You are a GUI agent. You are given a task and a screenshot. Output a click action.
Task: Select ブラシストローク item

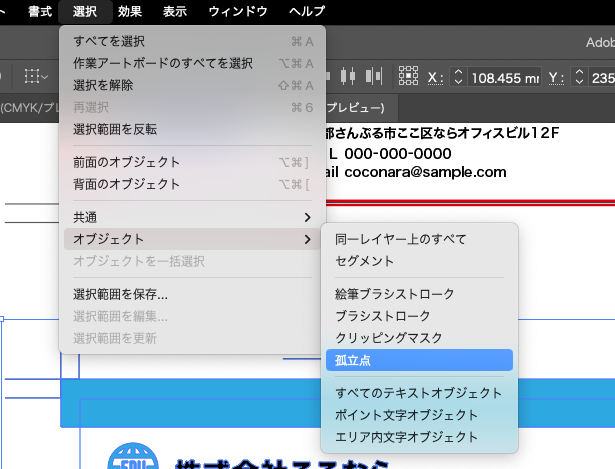[419, 316]
